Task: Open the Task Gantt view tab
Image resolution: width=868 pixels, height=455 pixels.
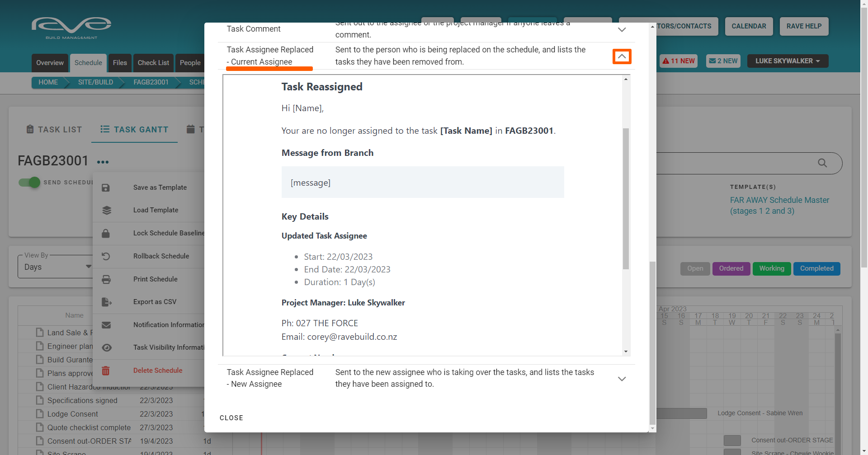Action: (134, 130)
